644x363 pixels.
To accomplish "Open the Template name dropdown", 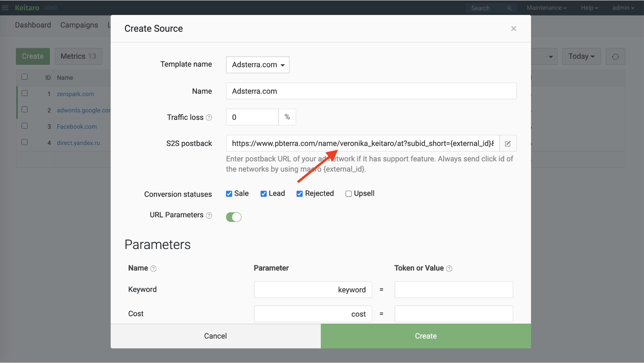I will [257, 65].
